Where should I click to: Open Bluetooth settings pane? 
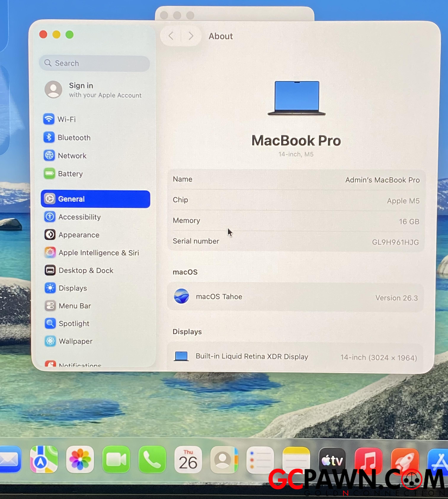tap(74, 138)
